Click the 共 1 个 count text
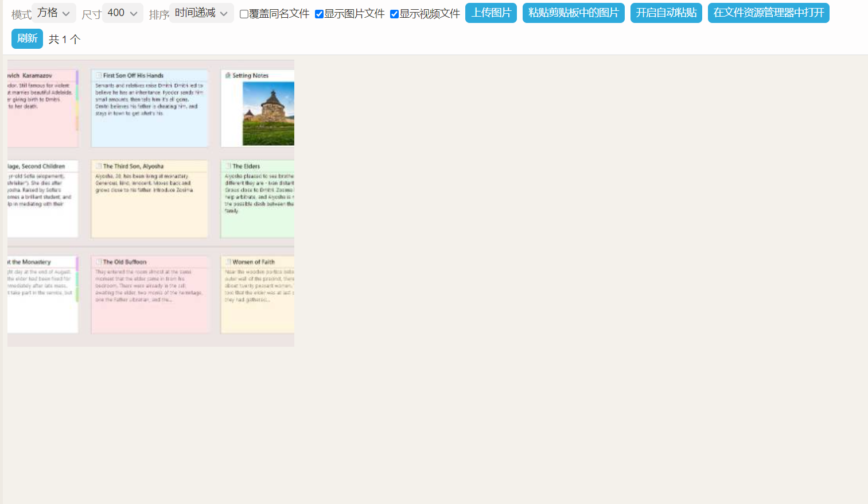This screenshot has height=504, width=868. pos(64,40)
